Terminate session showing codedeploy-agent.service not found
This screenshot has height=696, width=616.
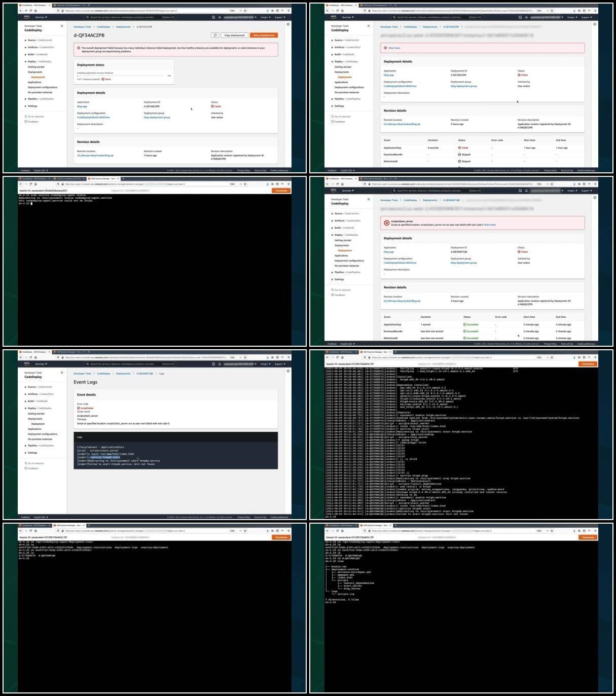(x=281, y=191)
